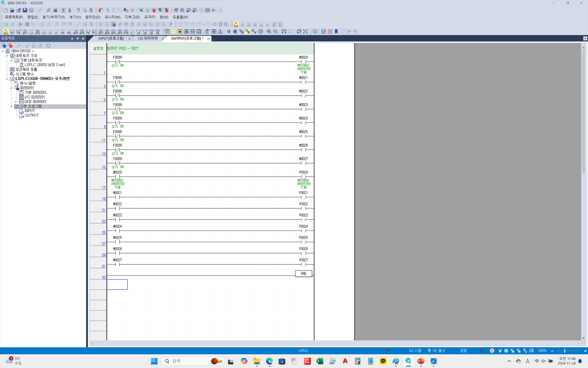Paste from the clipboard toolbar icon

[126, 10]
